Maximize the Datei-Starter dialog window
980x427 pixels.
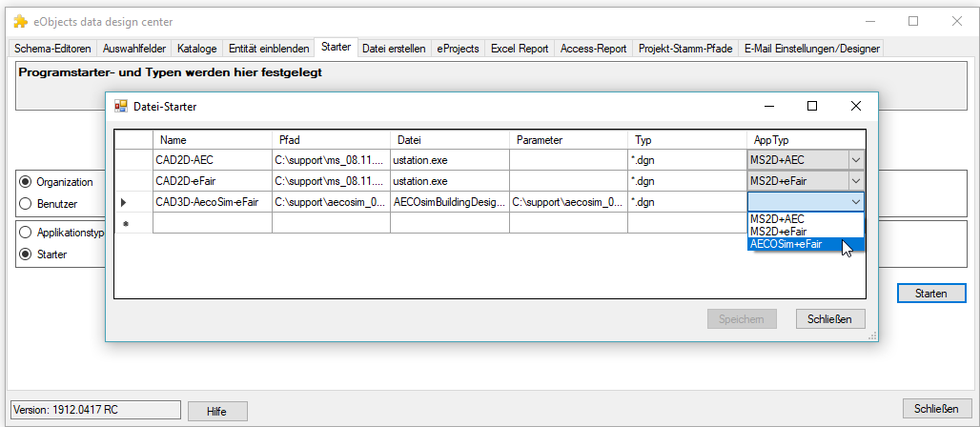click(x=812, y=106)
